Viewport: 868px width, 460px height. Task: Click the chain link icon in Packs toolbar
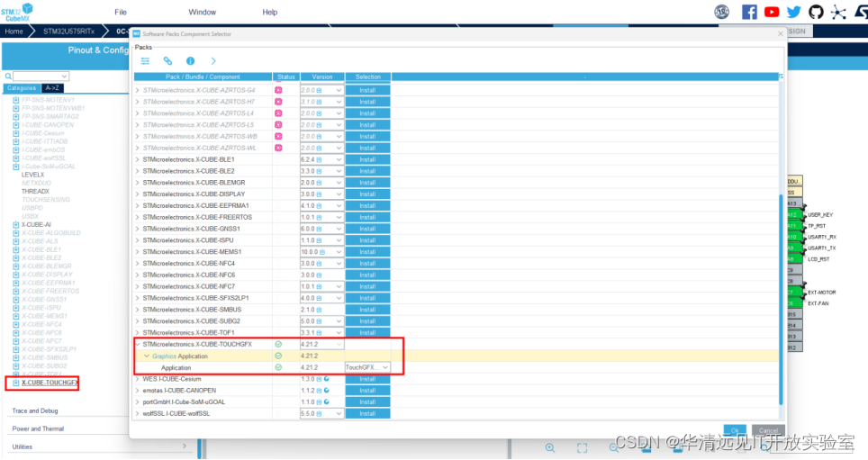pos(167,61)
